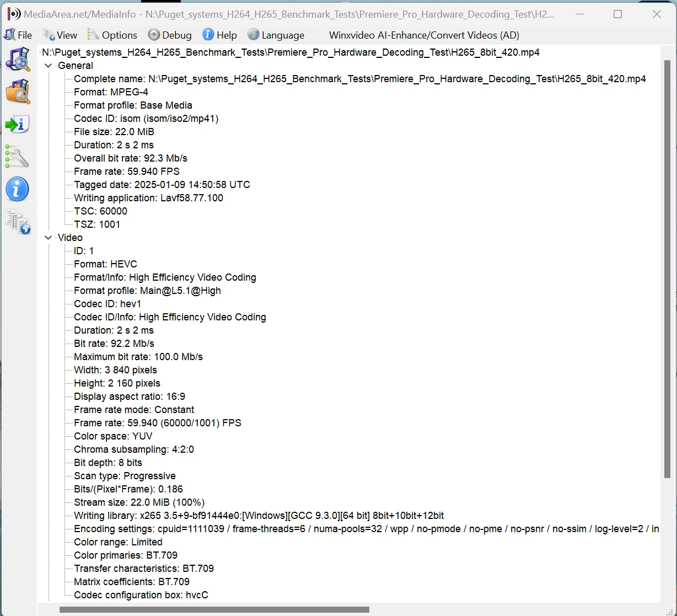Collapse the Video section
The width and height of the screenshot is (677, 616).
click(x=49, y=238)
